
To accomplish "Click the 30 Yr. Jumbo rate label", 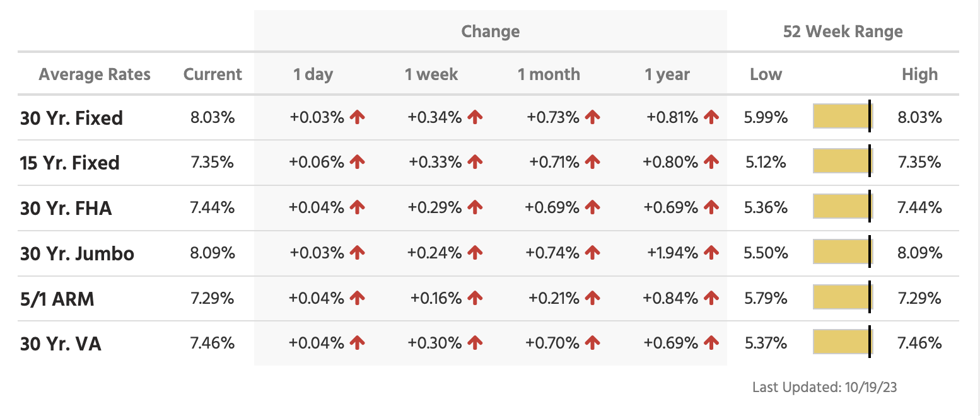I will [77, 253].
